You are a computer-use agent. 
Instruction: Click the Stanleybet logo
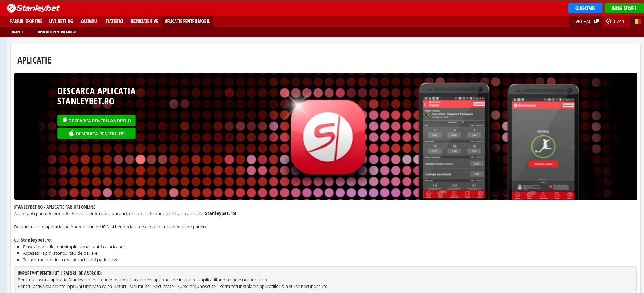coord(33,8)
